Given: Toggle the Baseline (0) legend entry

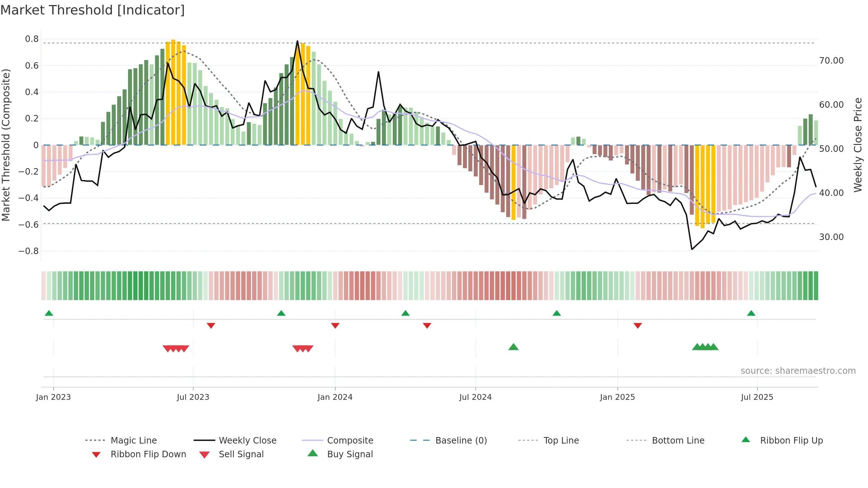Looking at the screenshot, I should [x=448, y=440].
